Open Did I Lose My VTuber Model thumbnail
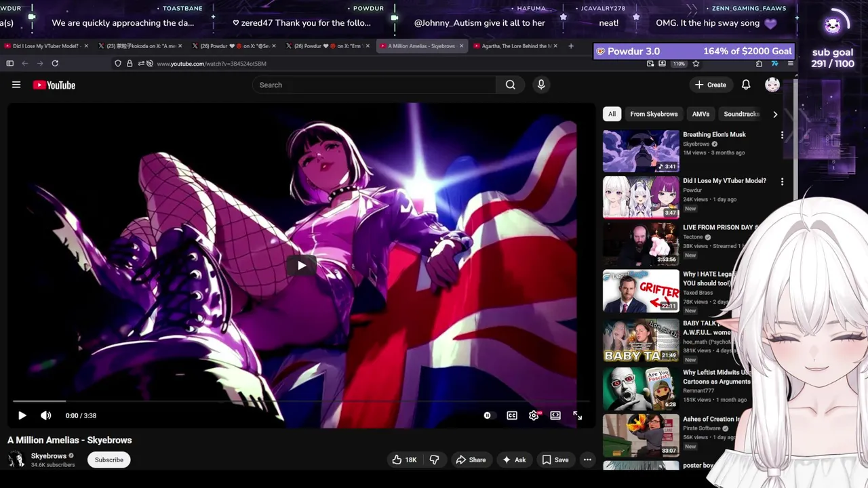Viewport: 868px width, 488px height. click(x=641, y=197)
